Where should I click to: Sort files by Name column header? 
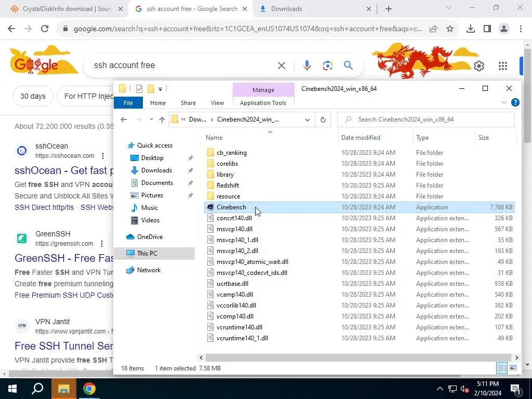214,137
